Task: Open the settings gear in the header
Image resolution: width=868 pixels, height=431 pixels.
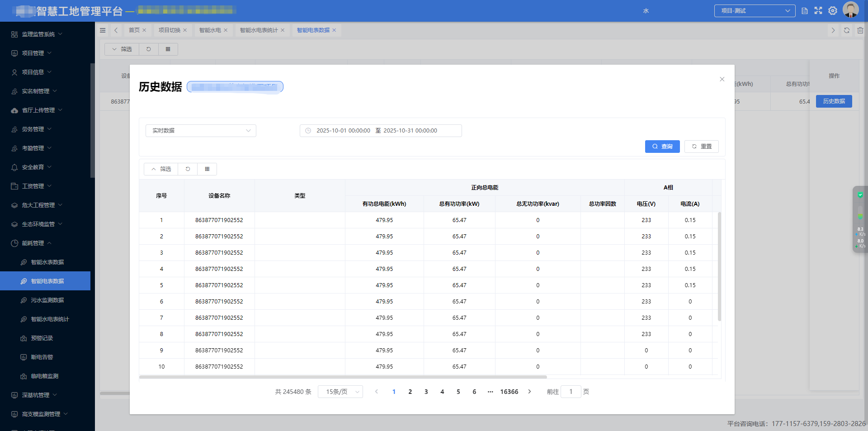Action: click(833, 10)
